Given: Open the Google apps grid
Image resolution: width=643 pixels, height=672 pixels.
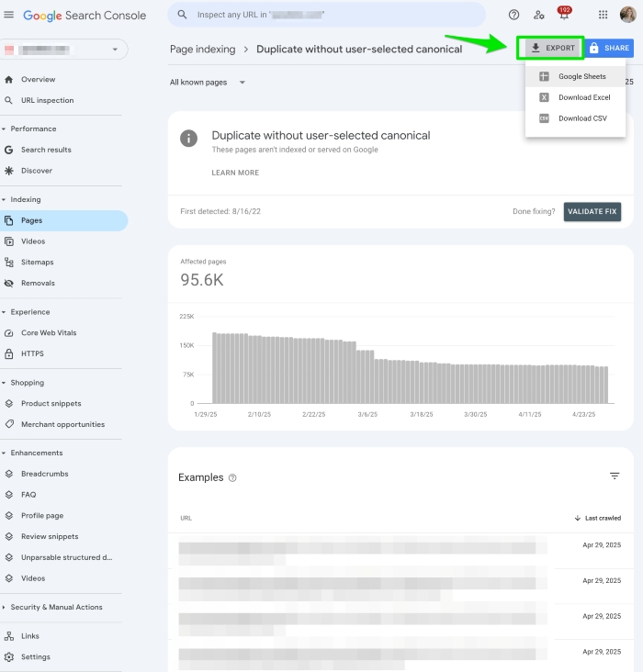Looking at the screenshot, I should pos(603,15).
